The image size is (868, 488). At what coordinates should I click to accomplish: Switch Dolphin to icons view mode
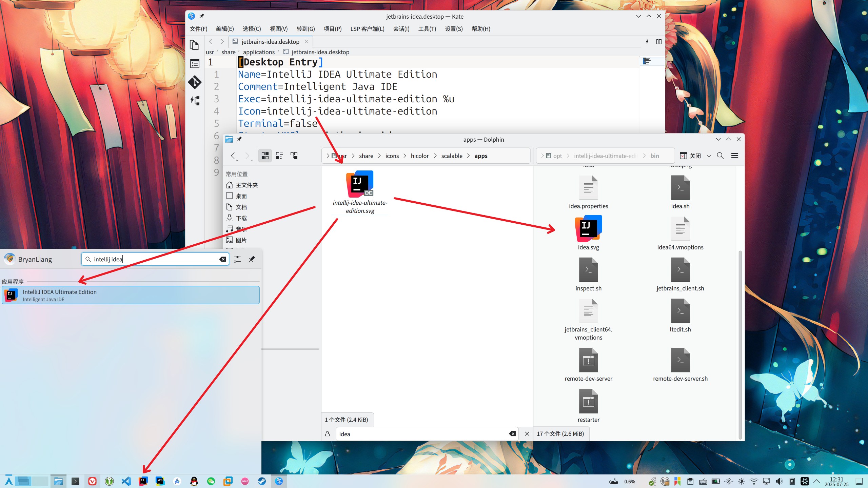[x=265, y=156]
